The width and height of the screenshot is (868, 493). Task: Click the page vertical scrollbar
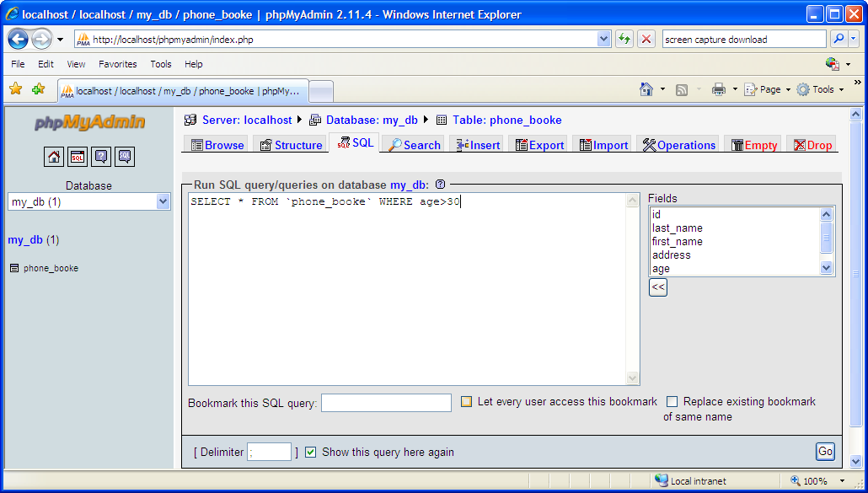point(855,287)
